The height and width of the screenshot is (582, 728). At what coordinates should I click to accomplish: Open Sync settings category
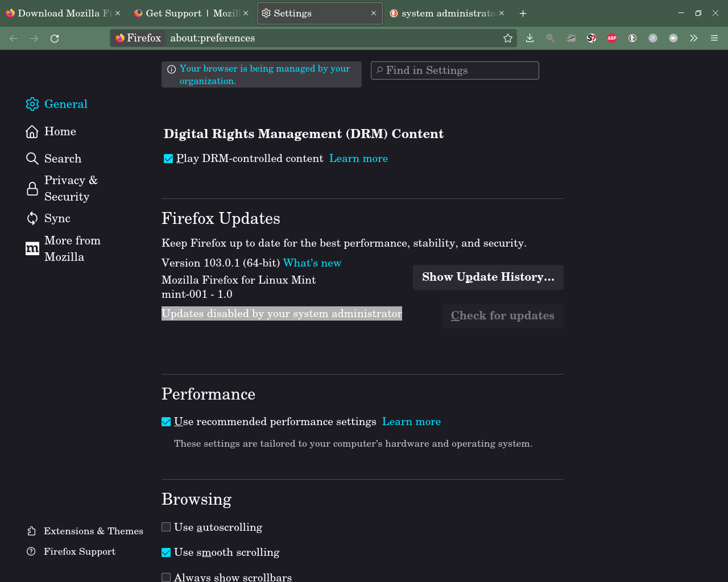tap(48, 218)
